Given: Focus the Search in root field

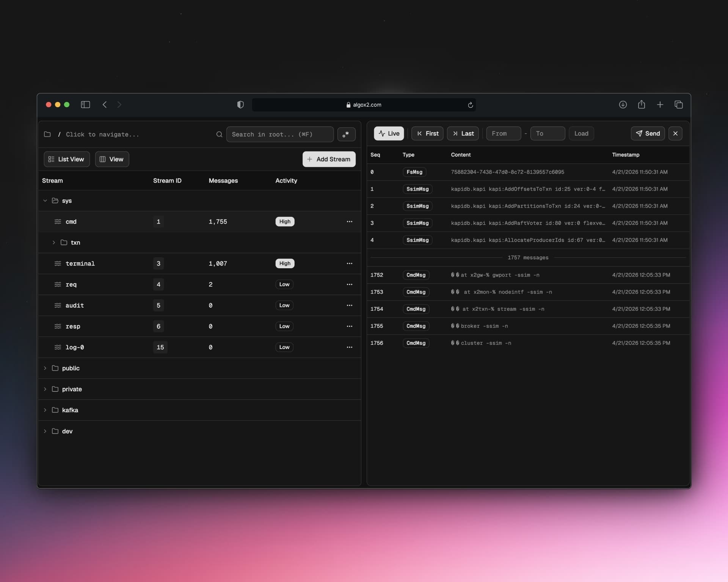Looking at the screenshot, I should click(280, 134).
